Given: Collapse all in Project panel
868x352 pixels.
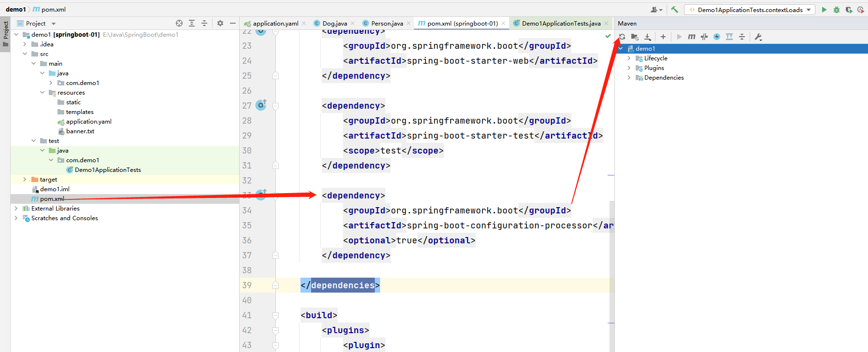Looking at the screenshot, I should (204, 23).
